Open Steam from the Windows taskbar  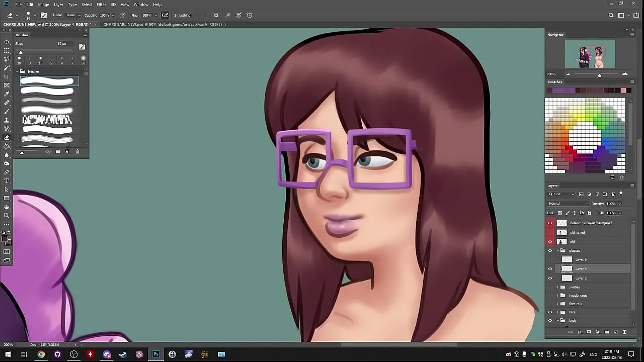[x=123, y=354]
